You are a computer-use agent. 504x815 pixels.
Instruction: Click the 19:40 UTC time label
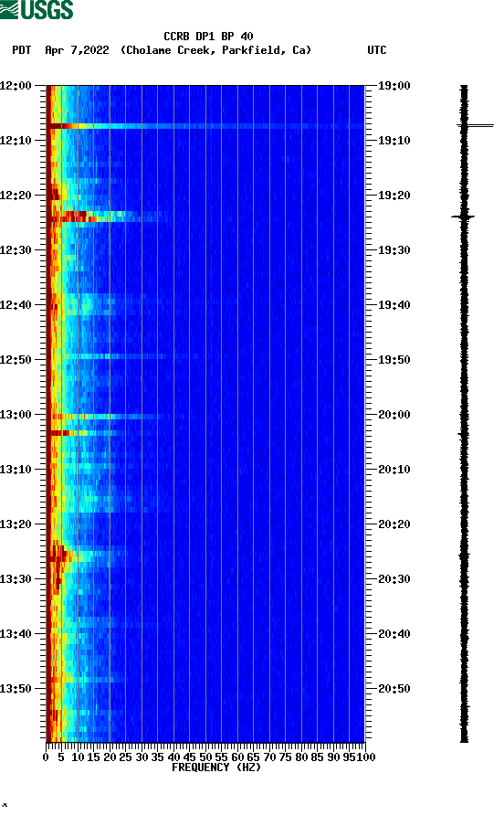[x=394, y=305]
